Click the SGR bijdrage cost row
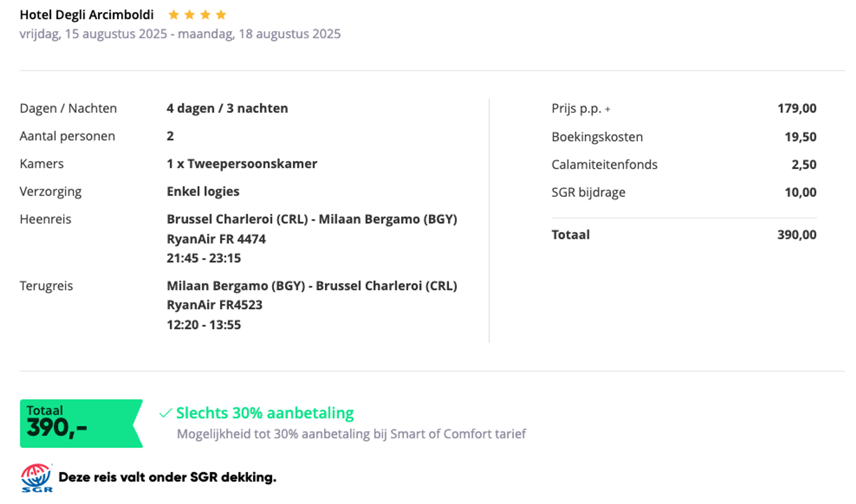Viewport: 856px width, 504px height. (684, 193)
